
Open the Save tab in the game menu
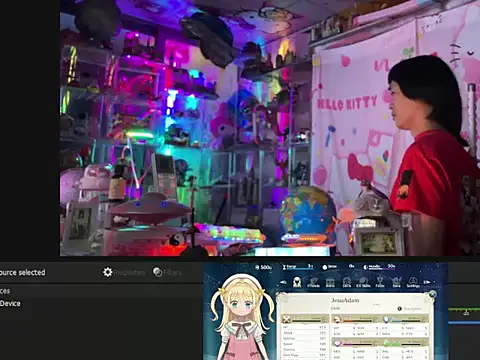pyautogui.click(x=396, y=283)
